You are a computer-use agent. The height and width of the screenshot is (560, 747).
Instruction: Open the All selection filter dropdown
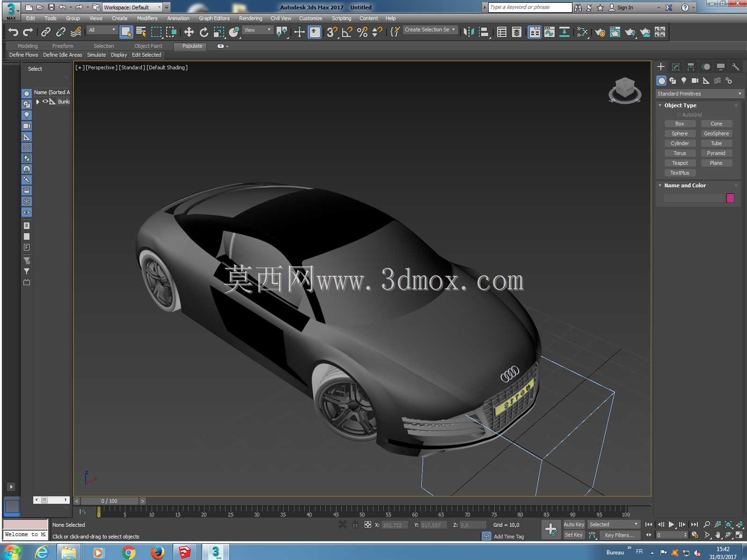102,30
